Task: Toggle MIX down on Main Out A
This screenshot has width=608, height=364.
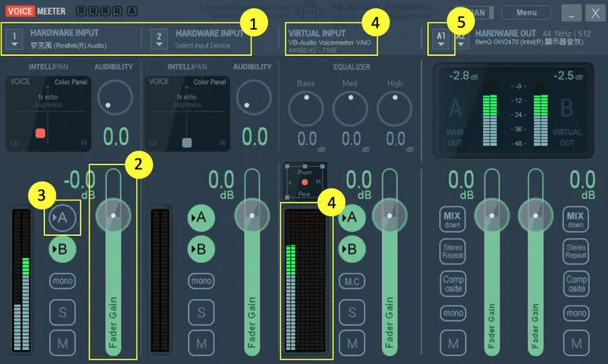Action: [452, 219]
